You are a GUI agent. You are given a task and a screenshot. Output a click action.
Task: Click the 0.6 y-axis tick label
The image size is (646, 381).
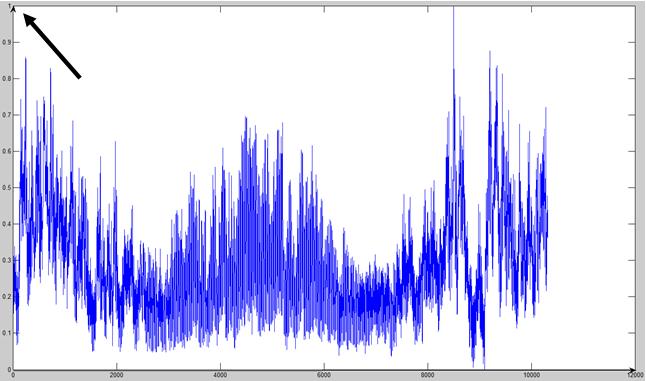(6, 151)
